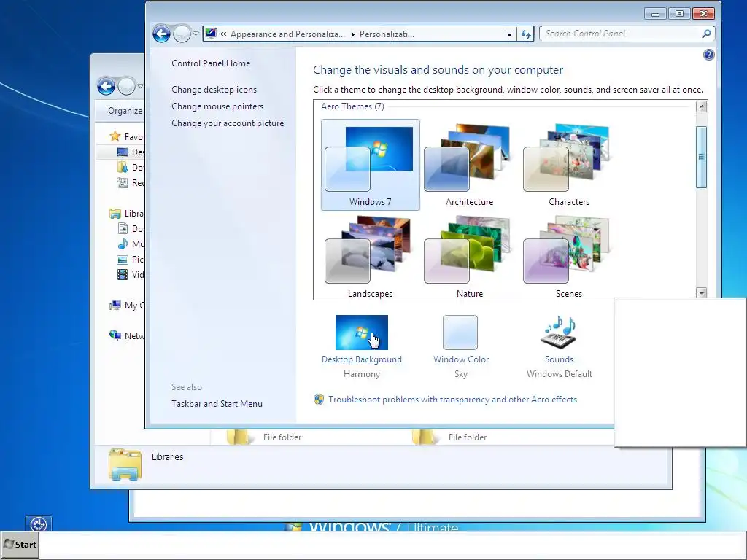Select Music library in Explorer sidebar
747x560 pixels.
click(131, 244)
